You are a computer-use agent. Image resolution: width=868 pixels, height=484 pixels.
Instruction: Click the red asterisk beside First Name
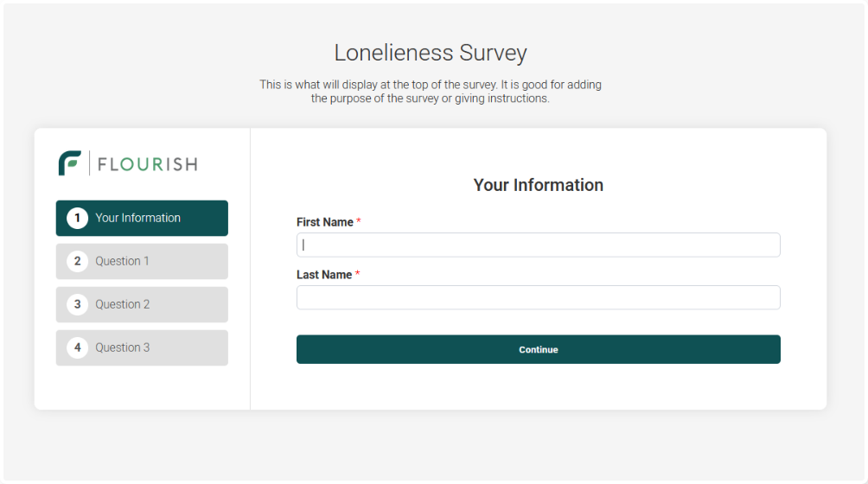click(359, 221)
